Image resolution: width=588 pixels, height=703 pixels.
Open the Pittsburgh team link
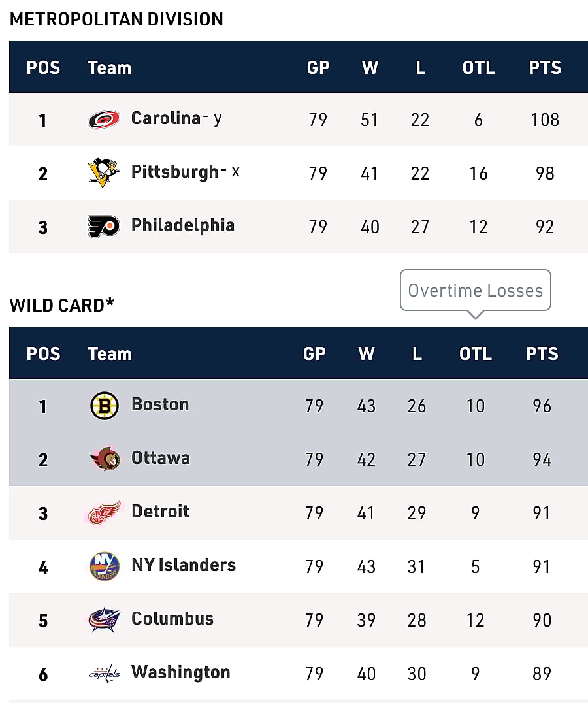[174, 172]
